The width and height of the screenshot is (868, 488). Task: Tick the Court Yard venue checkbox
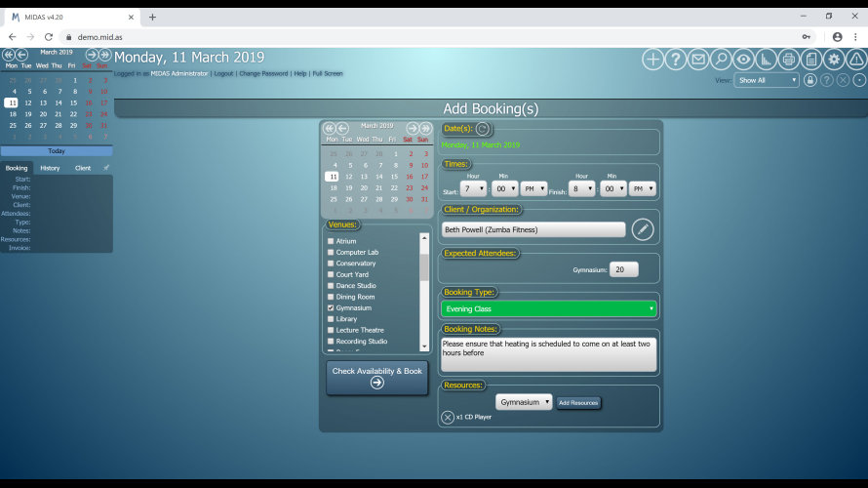[331, 274]
